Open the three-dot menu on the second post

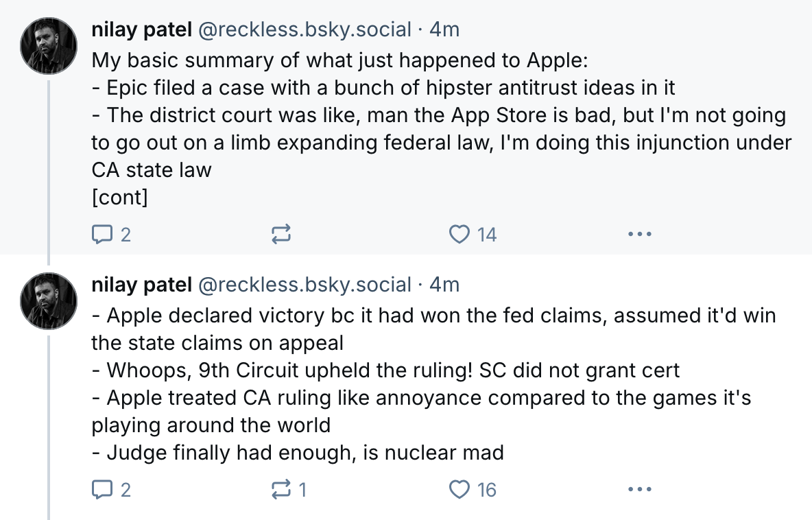click(x=639, y=490)
